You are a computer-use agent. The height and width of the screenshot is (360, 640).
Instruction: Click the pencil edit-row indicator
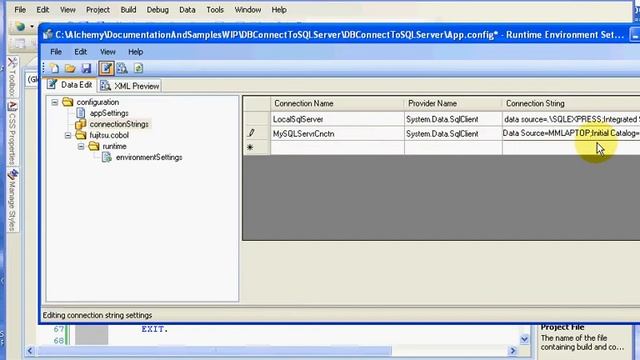(x=251, y=133)
